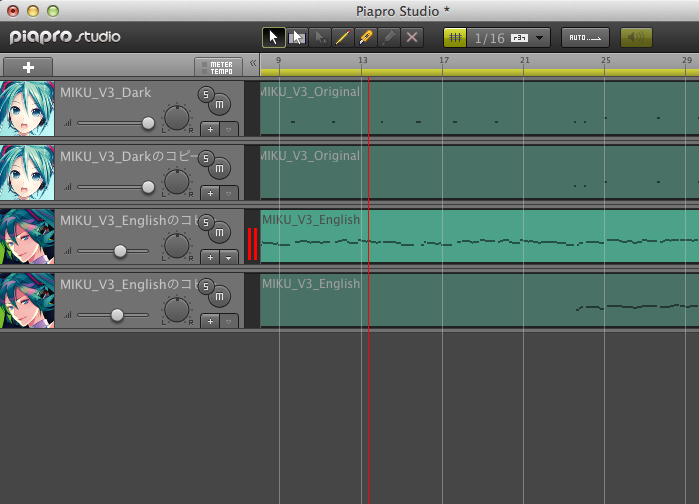
Task: Click the AUTO scroll button
Action: coord(585,37)
